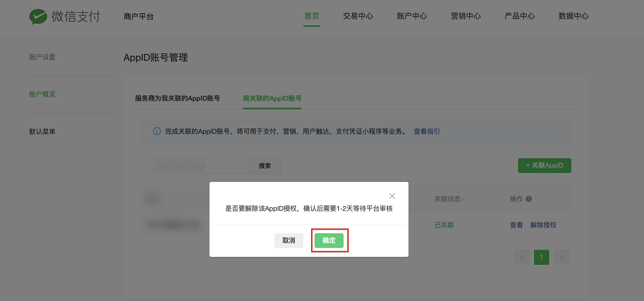
Task: Click the WeChat Pay logo icon
Action: coord(38,16)
